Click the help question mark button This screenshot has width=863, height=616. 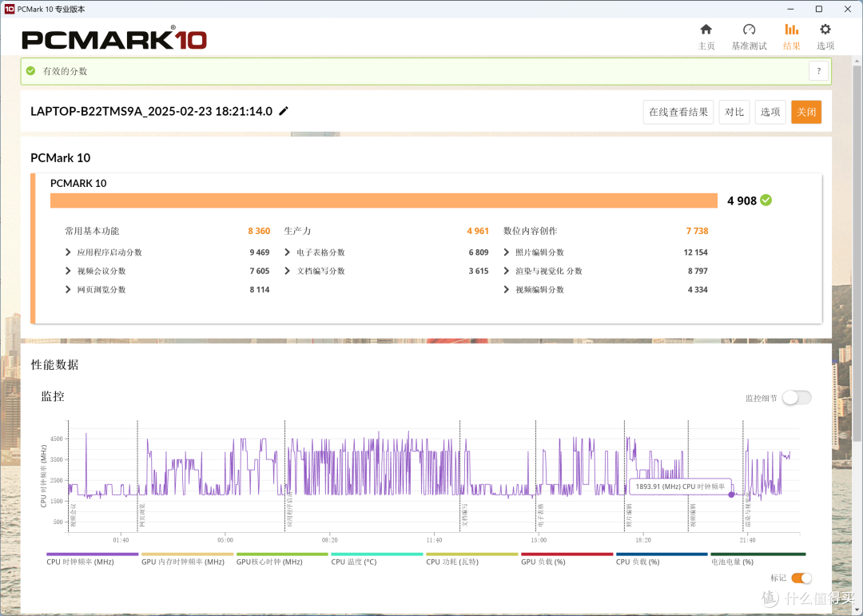[818, 71]
